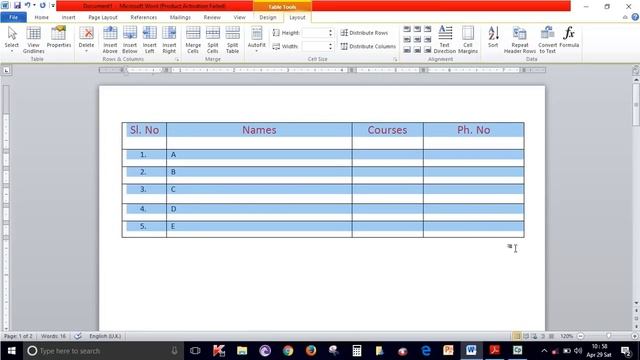Switch to the Page Layout tab
The height and width of the screenshot is (360, 640).
coord(103,18)
